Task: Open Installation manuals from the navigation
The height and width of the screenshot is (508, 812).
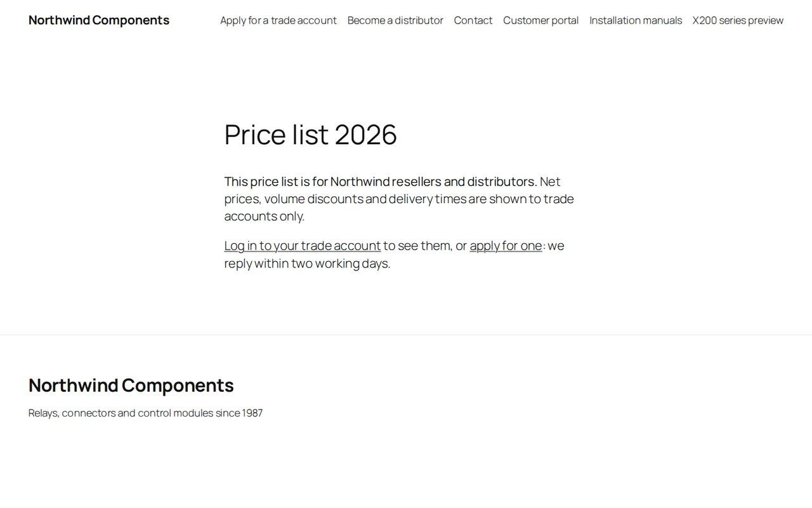Action: (x=636, y=20)
